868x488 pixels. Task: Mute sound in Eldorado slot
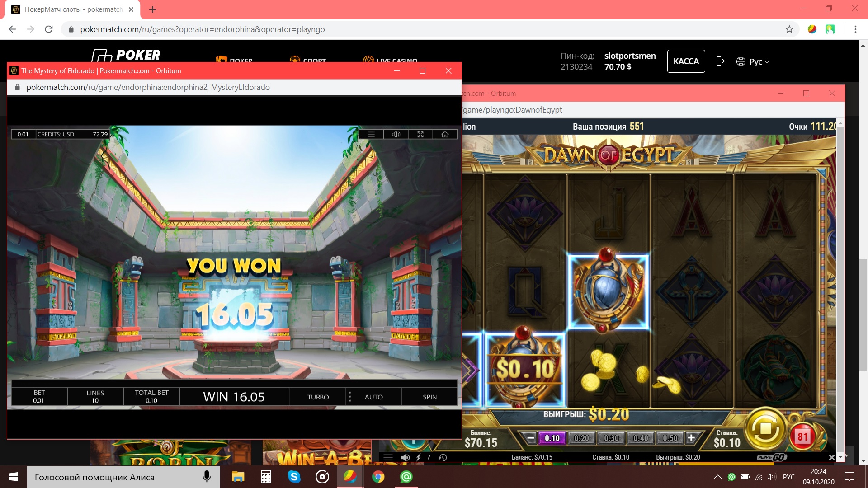tap(396, 134)
